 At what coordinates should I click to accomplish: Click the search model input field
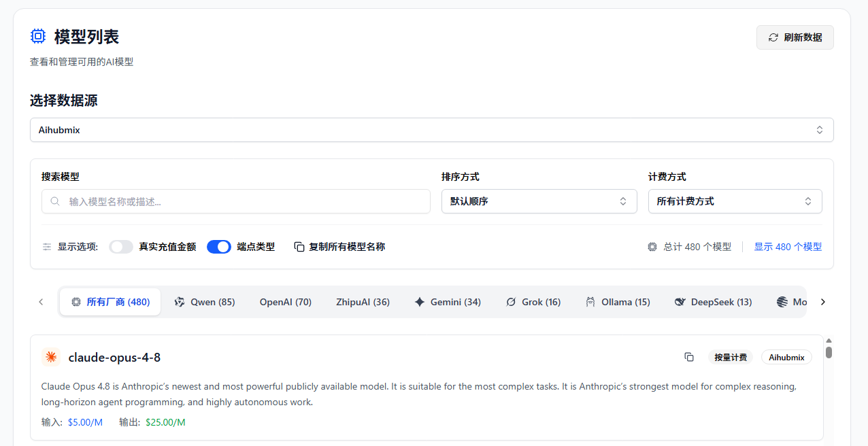[x=235, y=201]
